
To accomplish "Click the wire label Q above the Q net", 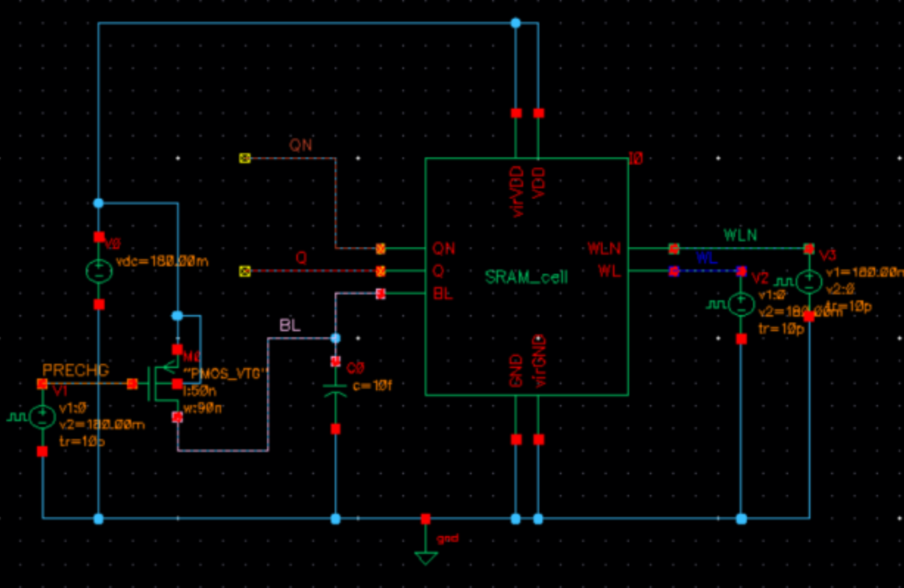I will 301,258.
